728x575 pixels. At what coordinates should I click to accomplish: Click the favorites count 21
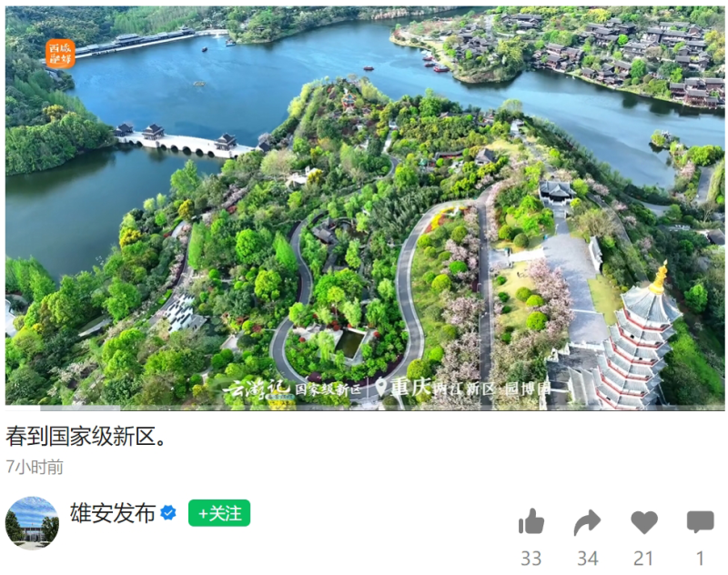tap(643, 559)
